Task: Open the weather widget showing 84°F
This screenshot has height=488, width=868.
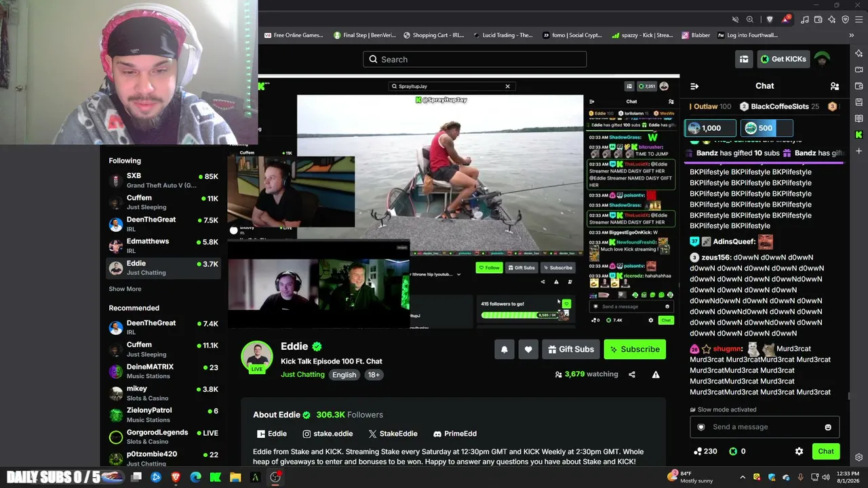Action: coord(690,476)
